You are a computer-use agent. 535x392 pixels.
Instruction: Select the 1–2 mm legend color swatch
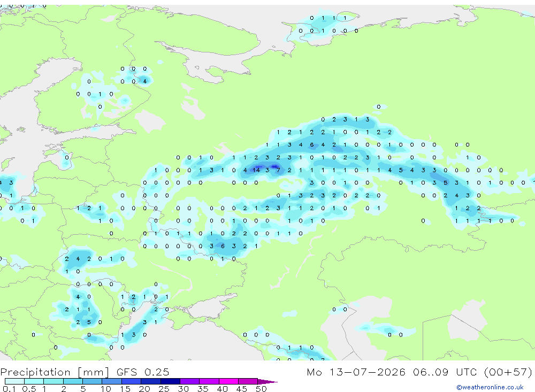tap(53, 381)
